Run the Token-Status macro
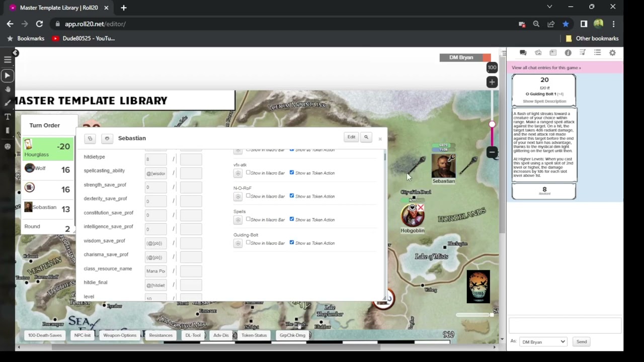Image resolution: width=644 pixels, height=362 pixels. (x=254, y=335)
